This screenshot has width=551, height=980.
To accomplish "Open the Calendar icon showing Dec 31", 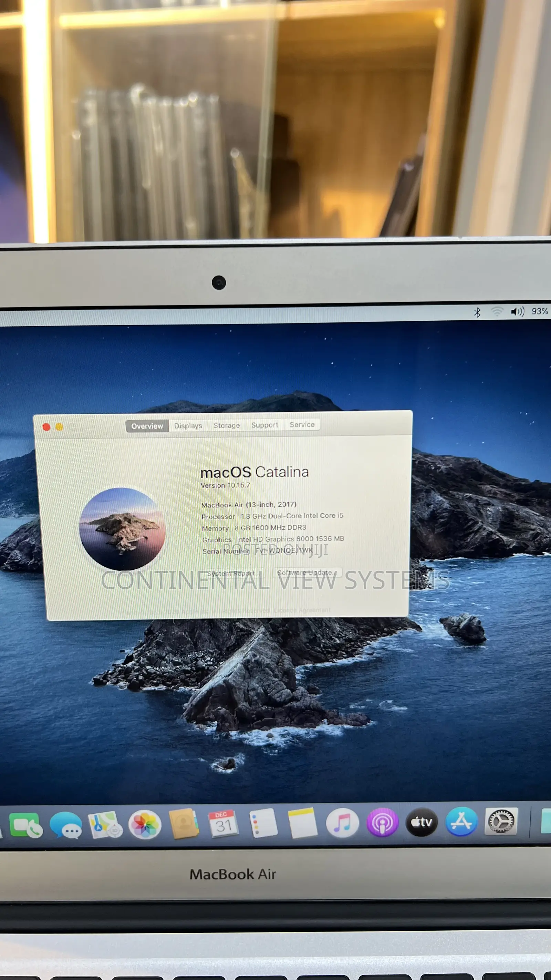I will pyautogui.click(x=223, y=824).
